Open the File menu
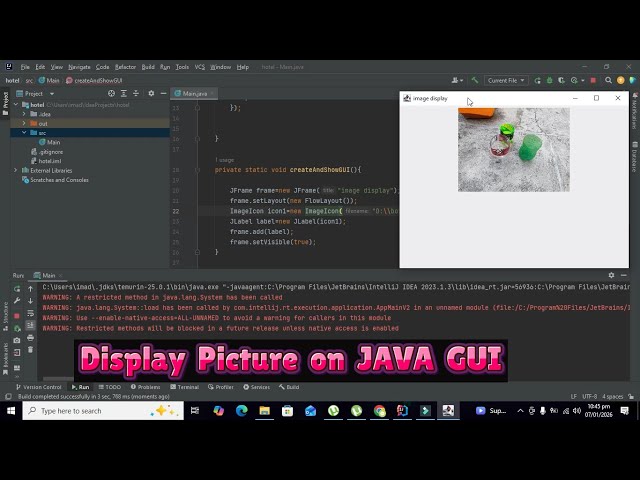The width and height of the screenshot is (640, 480). click(x=25, y=67)
